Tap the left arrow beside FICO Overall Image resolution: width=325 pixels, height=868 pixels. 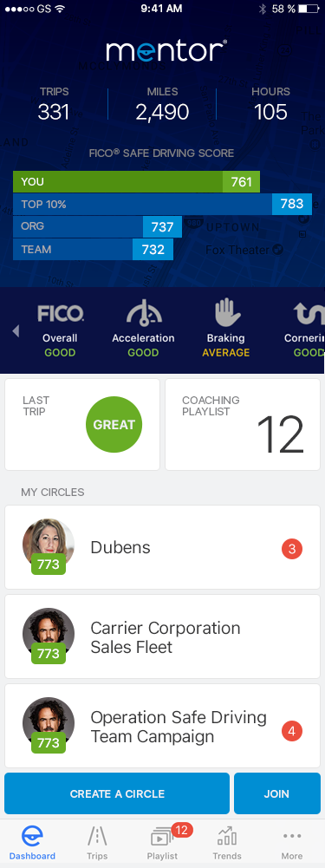pos(16,331)
